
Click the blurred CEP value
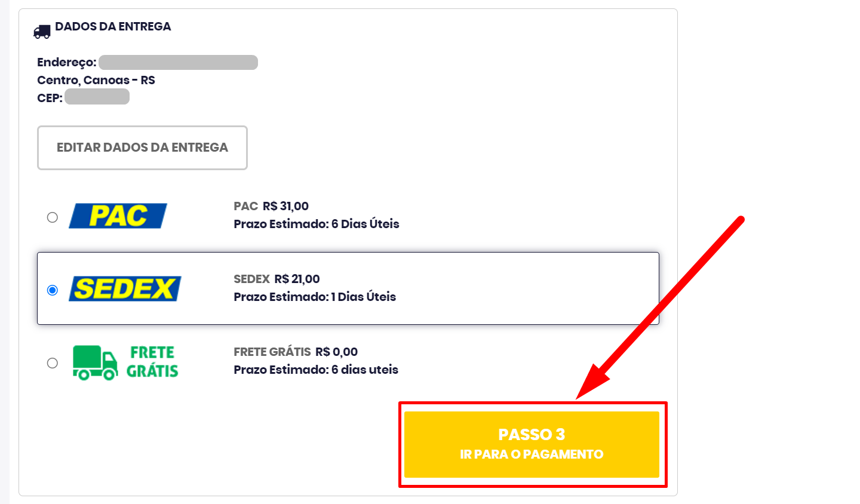[x=97, y=97]
